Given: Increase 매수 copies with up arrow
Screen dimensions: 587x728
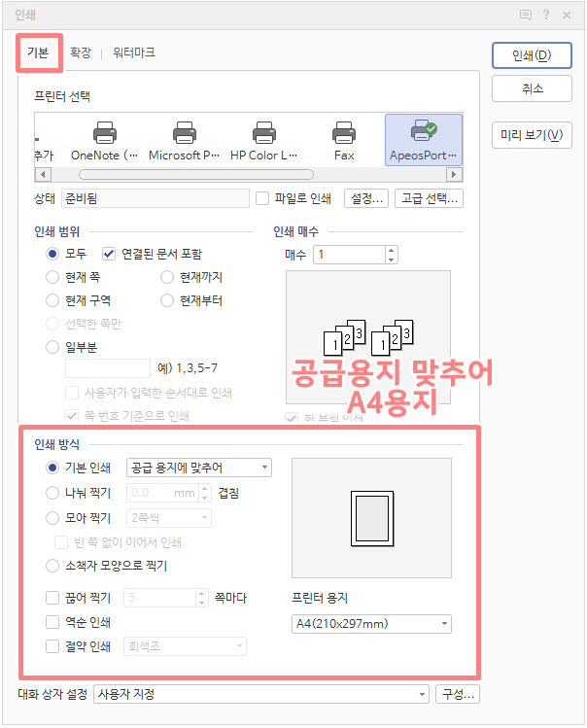Looking at the screenshot, I should point(392,250).
